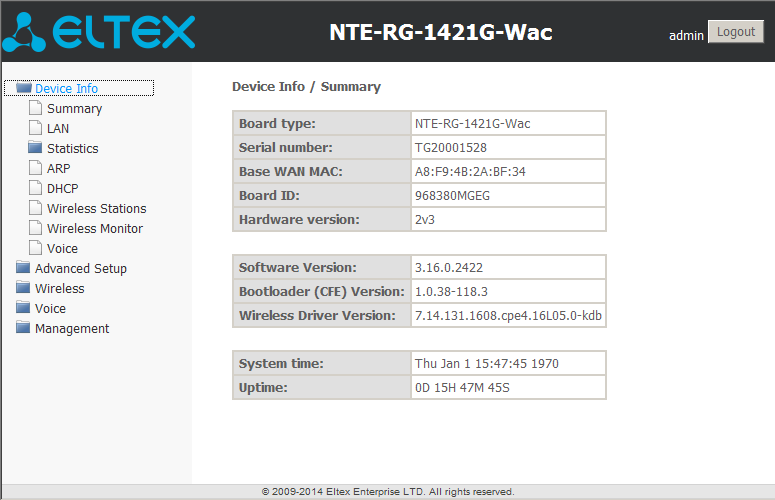This screenshot has height=500, width=775.
Task: Open Voice under Device Info
Action: [x=62, y=249]
